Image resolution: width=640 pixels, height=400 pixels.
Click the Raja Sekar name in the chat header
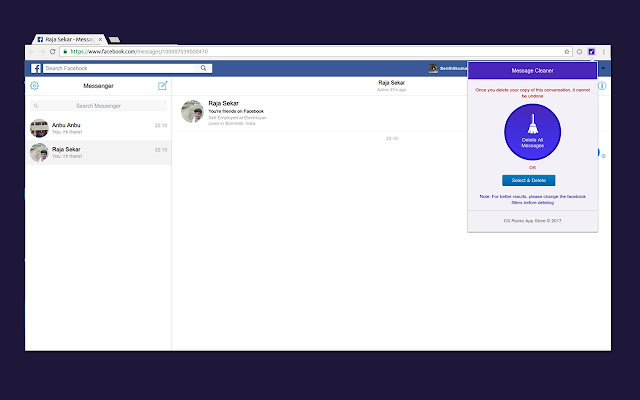pos(391,82)
